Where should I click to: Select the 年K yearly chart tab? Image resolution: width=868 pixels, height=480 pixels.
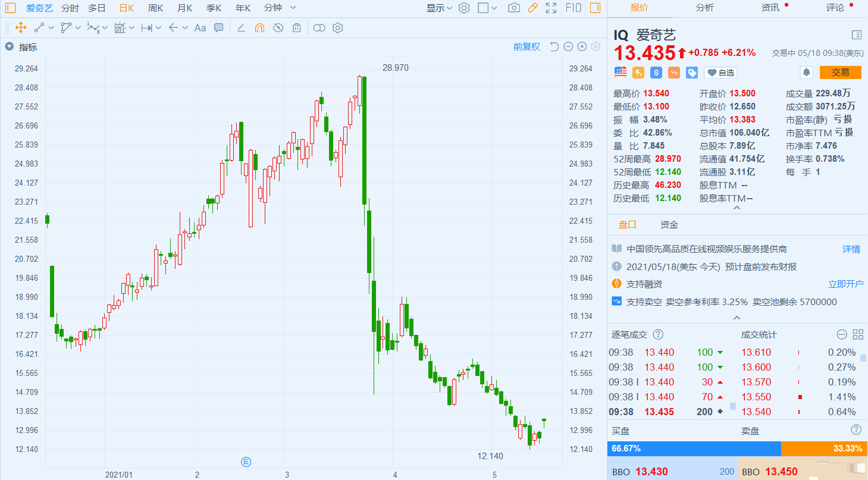click(243, 8)
